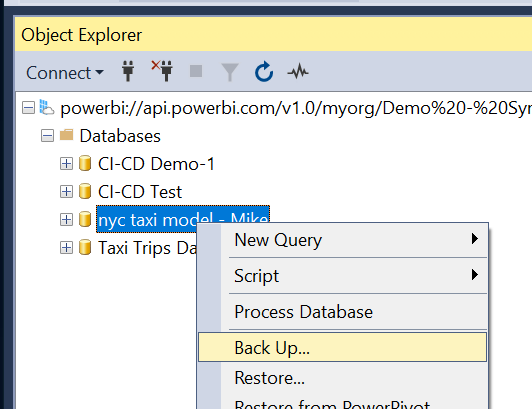The width and height of the screenshot is (532, 409).
Task: Select CI-CD Test database
Action: 140,192
